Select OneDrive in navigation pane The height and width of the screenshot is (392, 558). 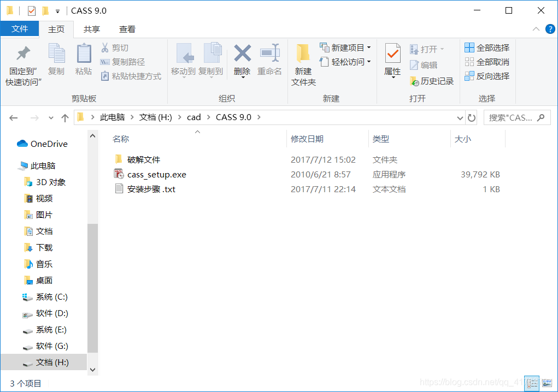(x=42, y=144)
